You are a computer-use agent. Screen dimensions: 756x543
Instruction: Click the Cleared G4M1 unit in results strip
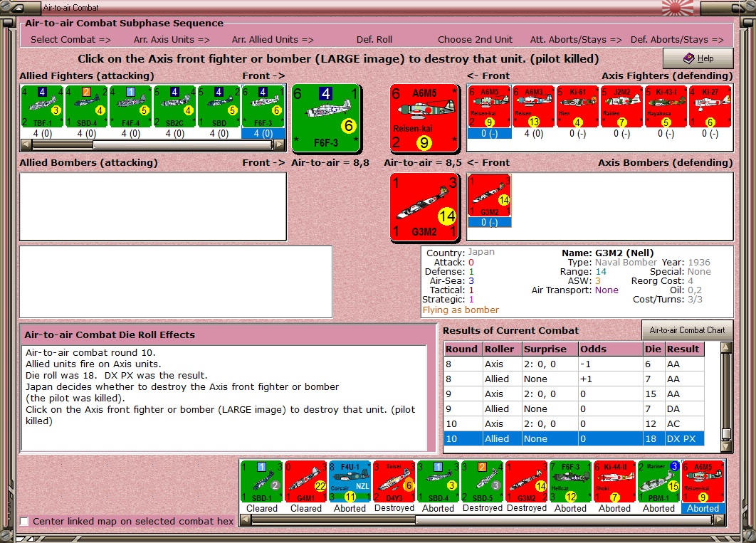(x=305, y=482)
